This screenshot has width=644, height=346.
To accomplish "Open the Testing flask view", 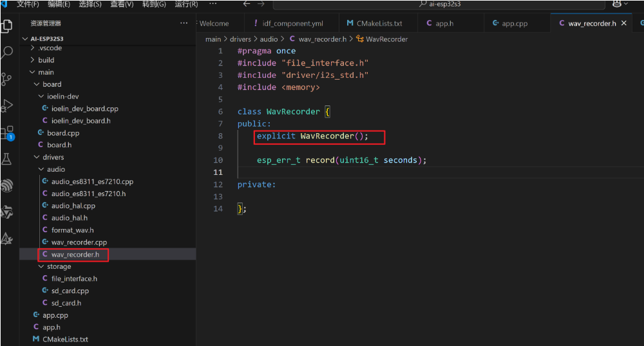I will tap(7, 159).
